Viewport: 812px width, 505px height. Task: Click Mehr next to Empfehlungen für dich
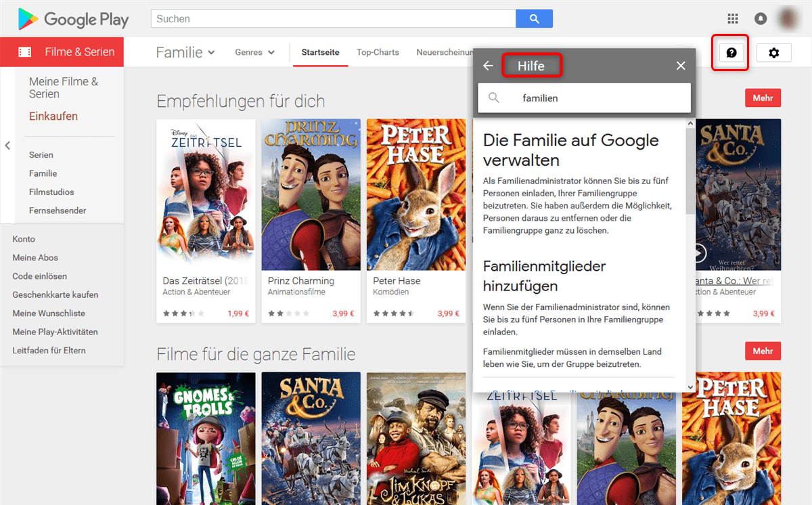[x=763, y=98]
